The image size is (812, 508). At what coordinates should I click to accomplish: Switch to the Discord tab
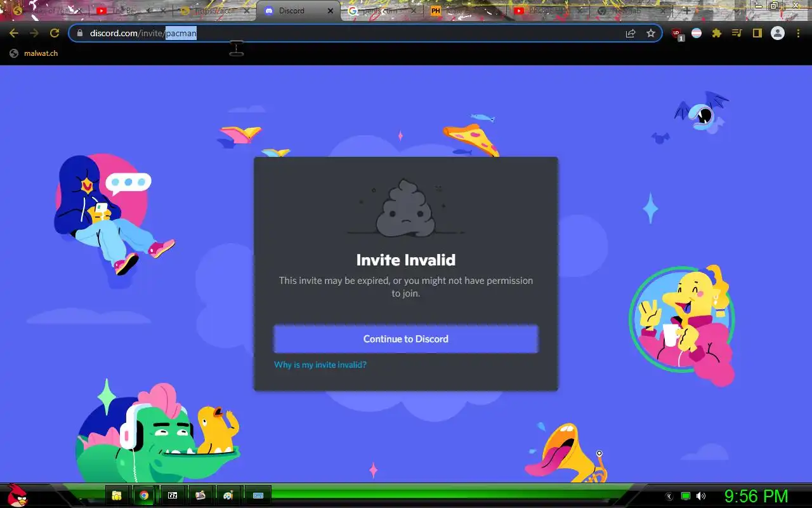pos(297,11)
